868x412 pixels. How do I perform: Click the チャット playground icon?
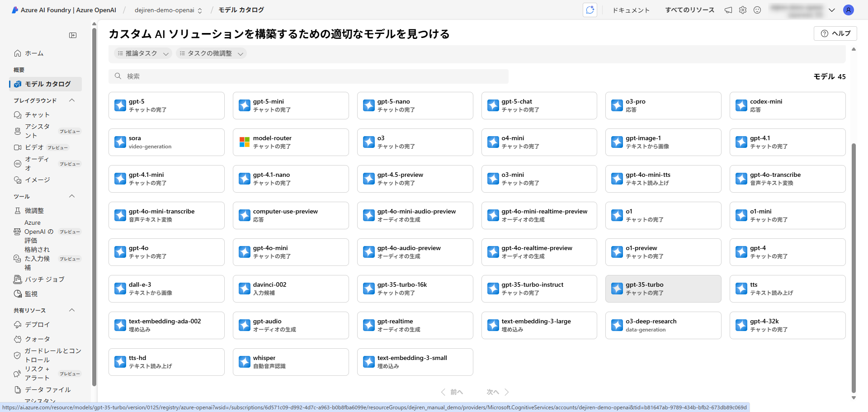(x=18, y=115)
